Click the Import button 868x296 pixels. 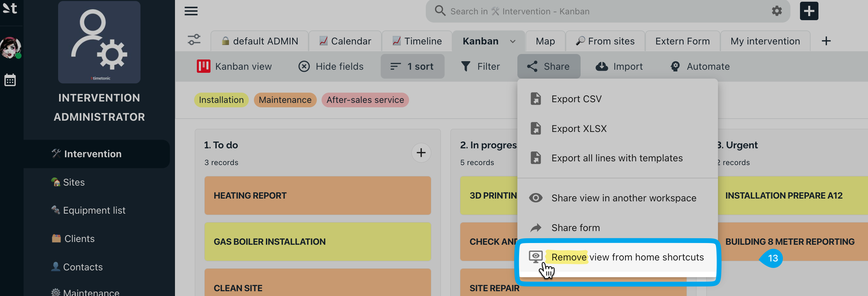pos(619,66)
